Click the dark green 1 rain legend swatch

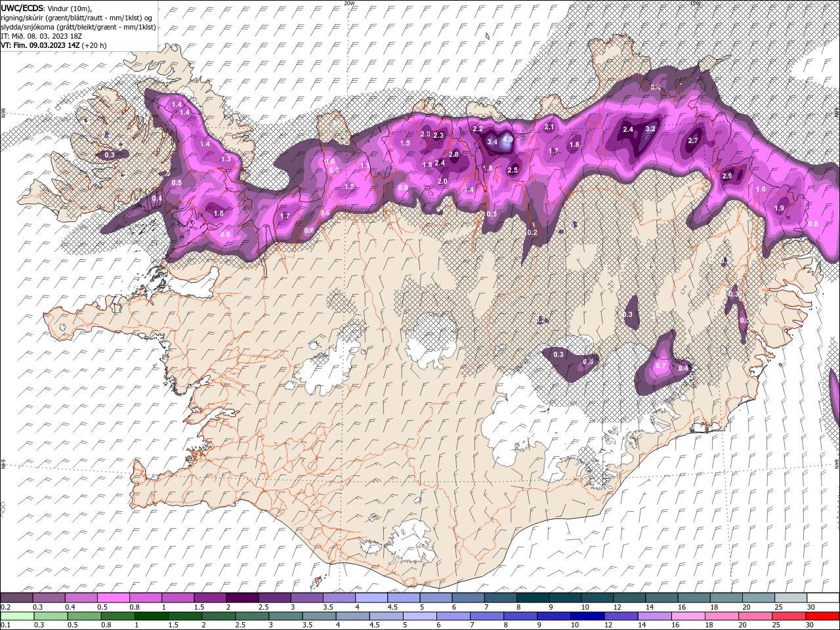tap(151, 616)
